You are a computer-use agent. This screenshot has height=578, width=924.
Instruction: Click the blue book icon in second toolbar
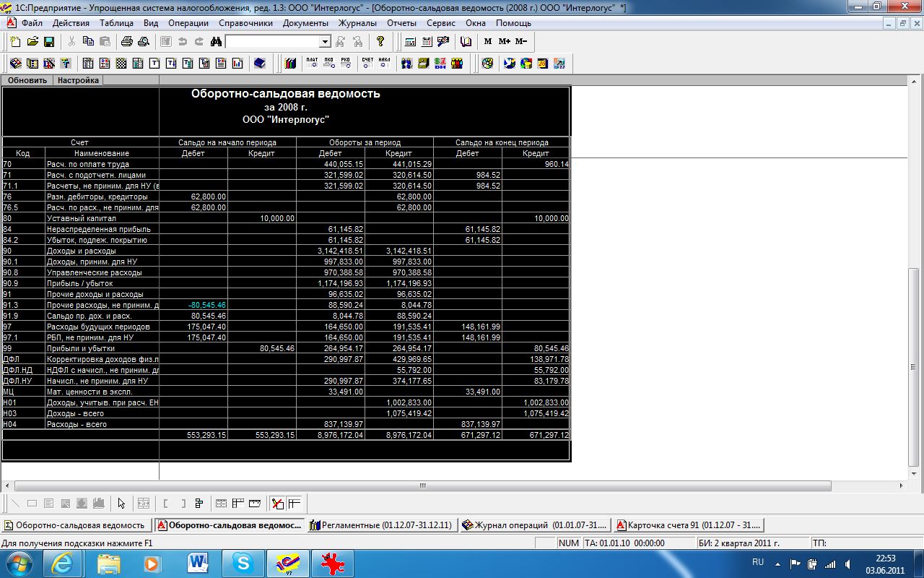(260, 63)
